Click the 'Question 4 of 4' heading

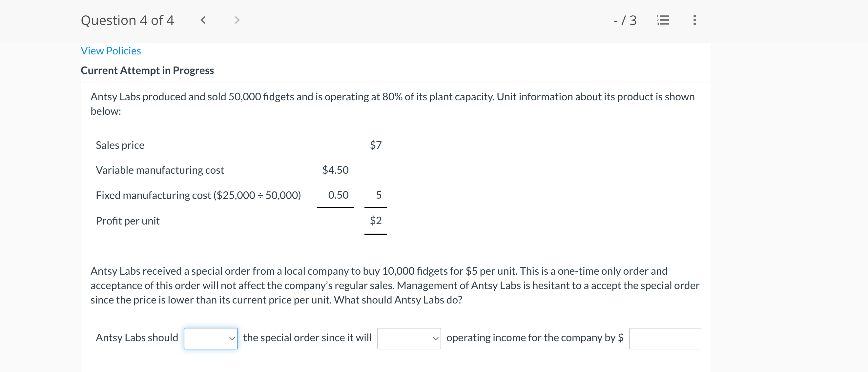[127, 20]
